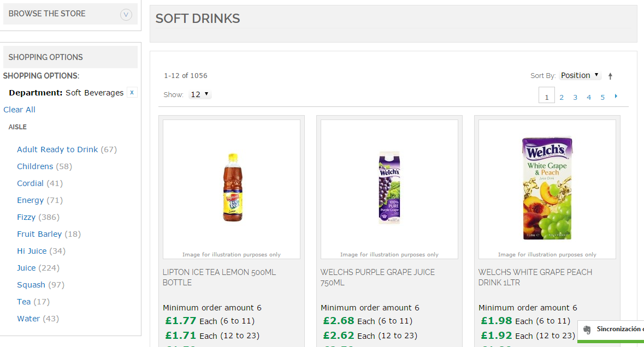Image resolution: width=644 pixels, height=347 pixels.
Task: Jump to page 5 of results
Action: tap(602, 98)
